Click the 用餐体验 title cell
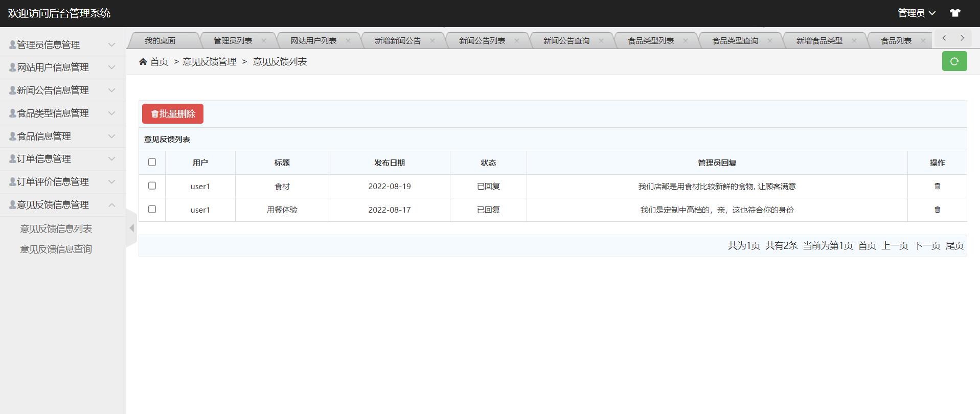The height and width of the screenshot is (414, 980). click(x=282, y=210)
